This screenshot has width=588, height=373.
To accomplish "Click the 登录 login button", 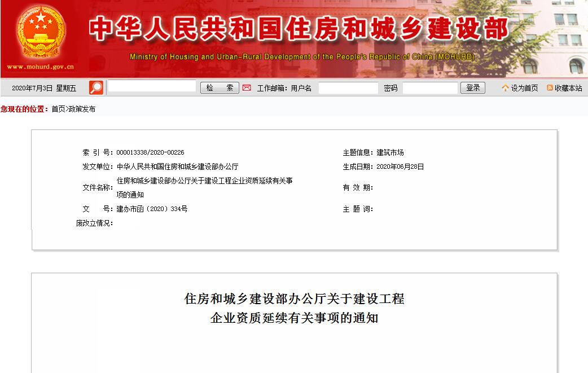I will [473, 87].
